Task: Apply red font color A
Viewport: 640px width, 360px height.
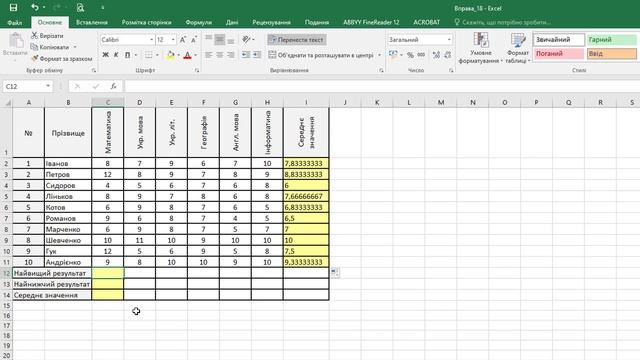Action: coord(187,55)
